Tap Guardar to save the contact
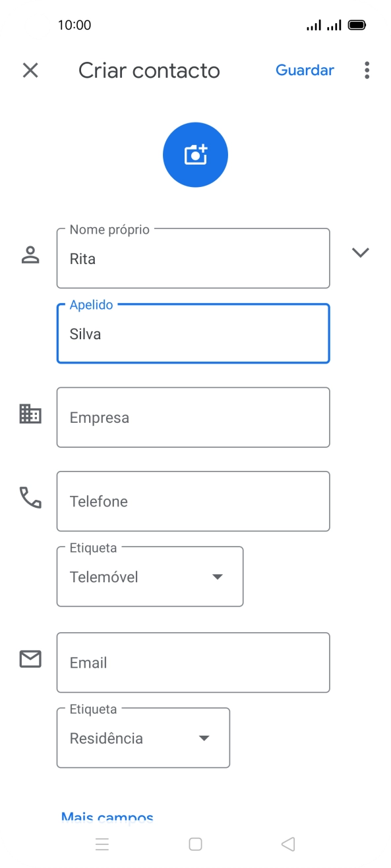Image resolution: width=391 pixels, height=868 pixels. click(305, 70)
